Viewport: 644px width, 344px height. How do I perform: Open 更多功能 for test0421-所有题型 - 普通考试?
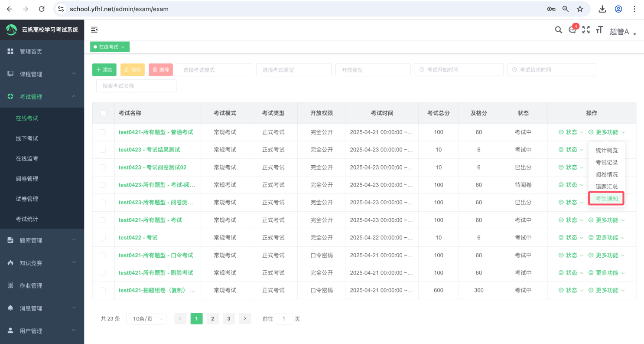coord(607,132)
